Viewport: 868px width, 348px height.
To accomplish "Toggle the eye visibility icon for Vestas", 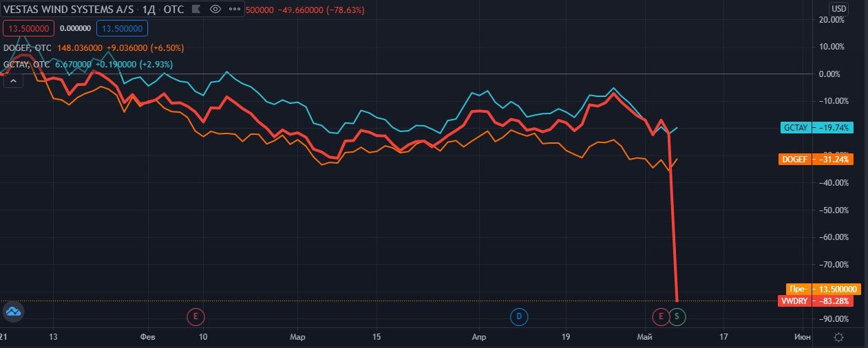I will coord(215,10).
